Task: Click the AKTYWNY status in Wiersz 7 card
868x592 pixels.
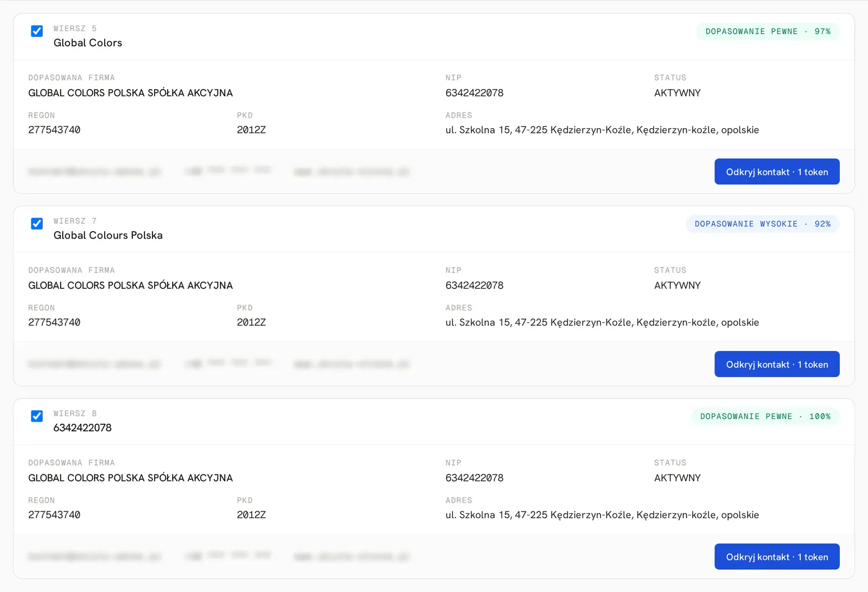Action: tap(677, 285)
